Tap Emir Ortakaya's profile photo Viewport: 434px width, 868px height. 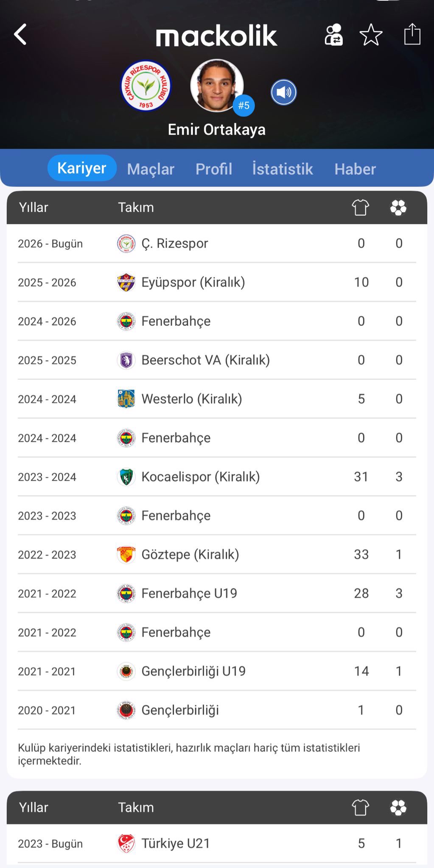(217, 85)
